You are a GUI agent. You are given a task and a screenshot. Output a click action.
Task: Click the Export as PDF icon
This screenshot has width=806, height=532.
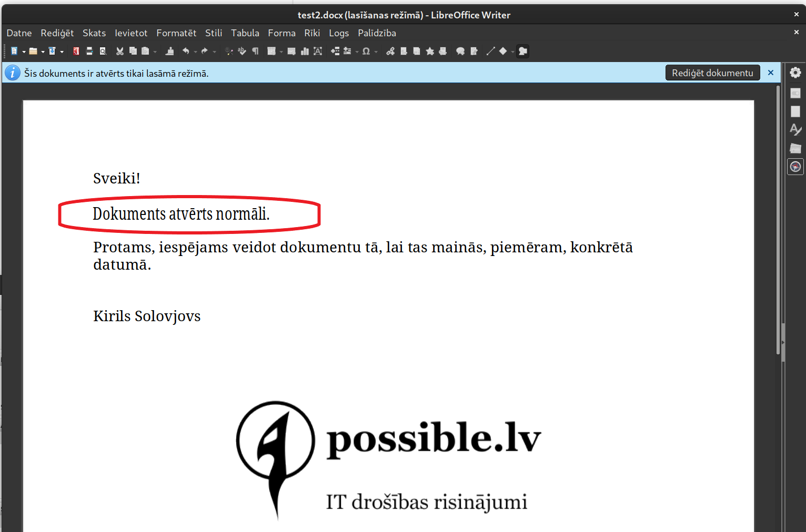[76, 51]
